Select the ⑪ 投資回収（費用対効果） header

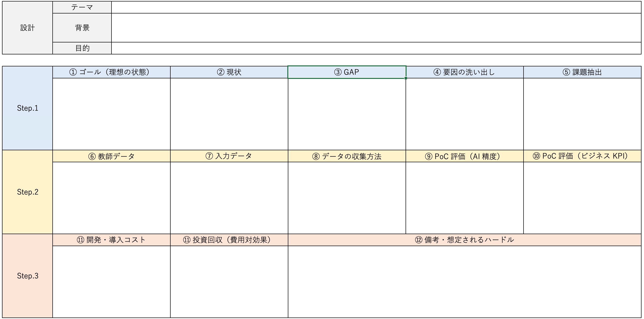(229, 240)
